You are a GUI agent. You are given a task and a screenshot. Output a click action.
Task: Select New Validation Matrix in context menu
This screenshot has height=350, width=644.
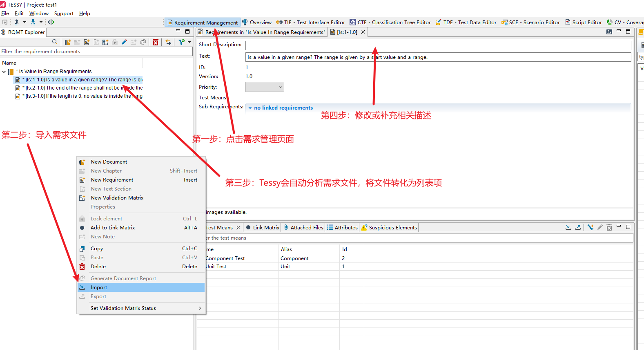point(141,198)
